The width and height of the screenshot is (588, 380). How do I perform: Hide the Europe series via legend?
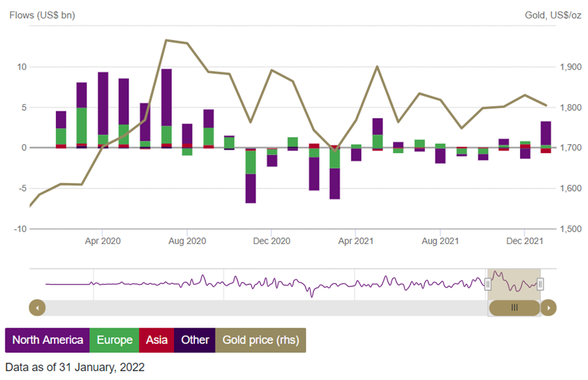pos(114,340)
